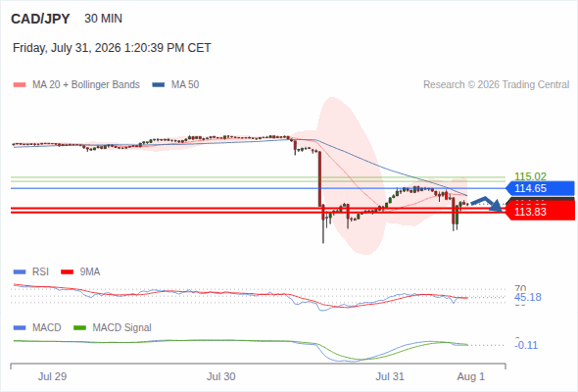Click the MACD Signal legend text
This screenshot has width=578, height=392.
tap(121, 328)
